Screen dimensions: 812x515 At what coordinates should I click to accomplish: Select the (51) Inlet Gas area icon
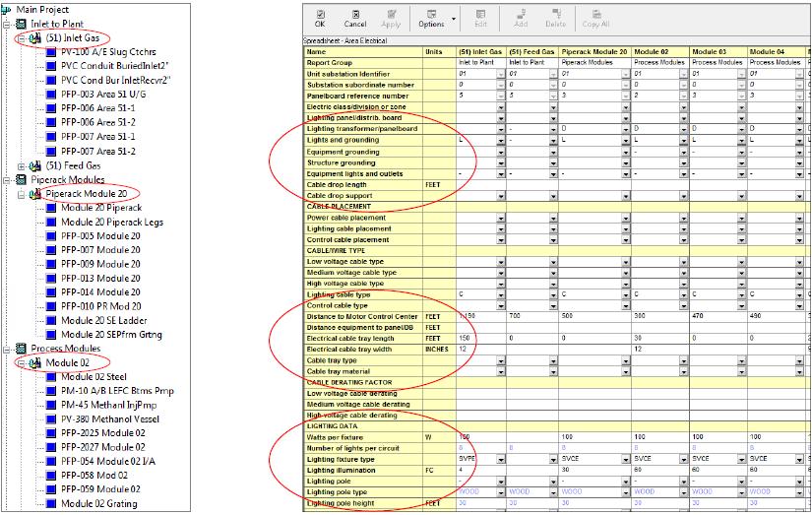coord(35,38)
